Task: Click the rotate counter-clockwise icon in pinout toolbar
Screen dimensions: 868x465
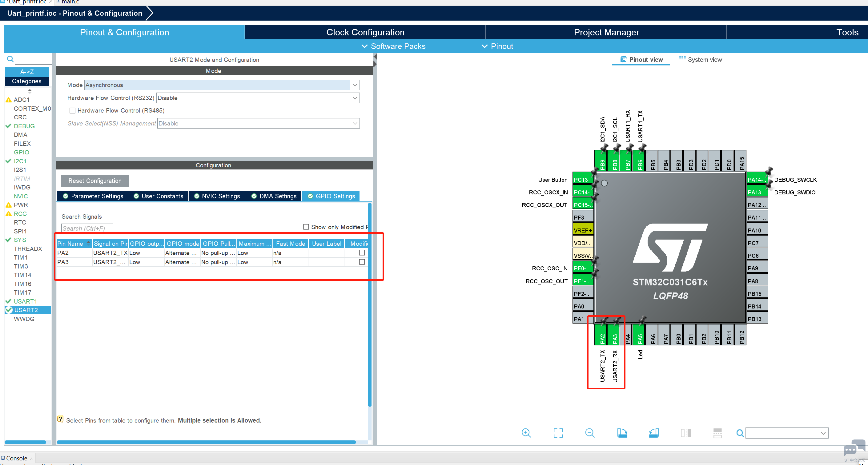Action: 654,433
